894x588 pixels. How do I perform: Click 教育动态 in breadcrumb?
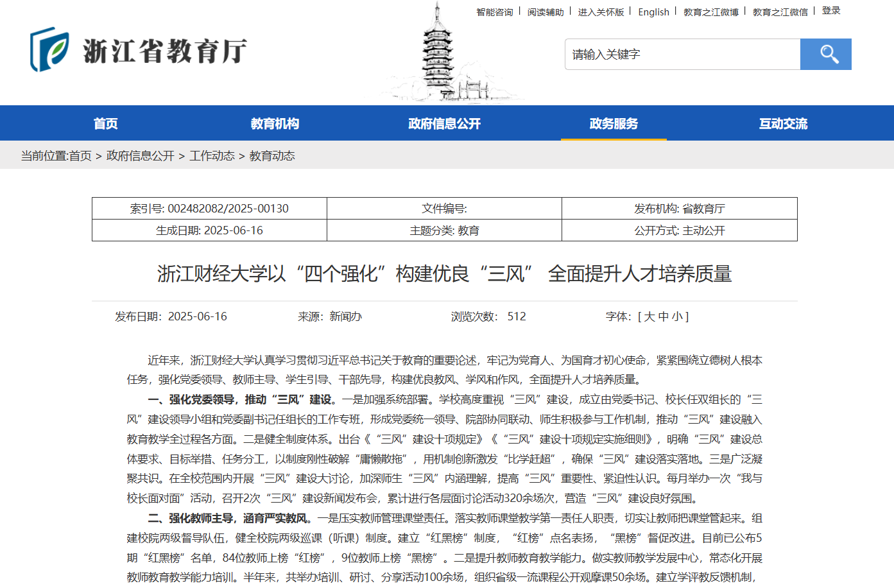[x=272, y=156]
